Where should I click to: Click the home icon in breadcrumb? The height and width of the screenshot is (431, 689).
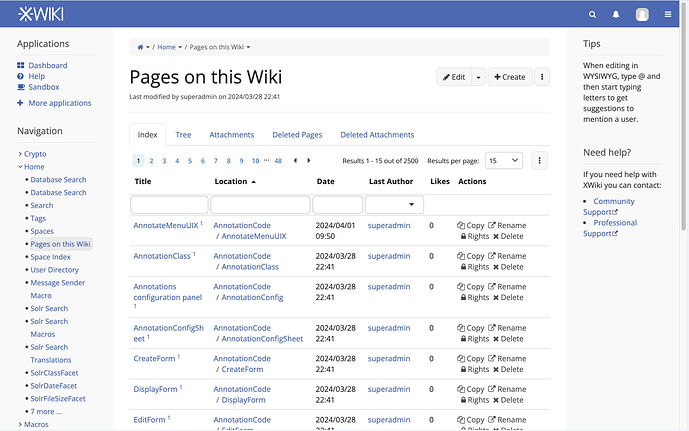point(141,47)
